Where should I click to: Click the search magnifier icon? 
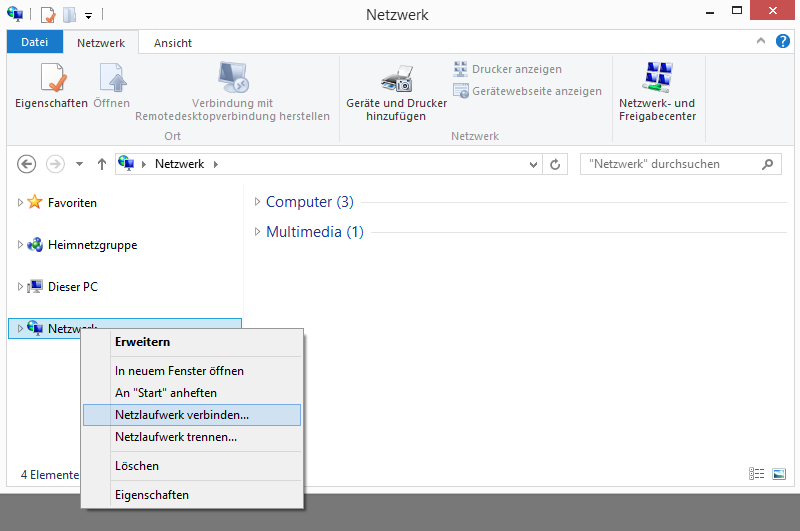767,164
